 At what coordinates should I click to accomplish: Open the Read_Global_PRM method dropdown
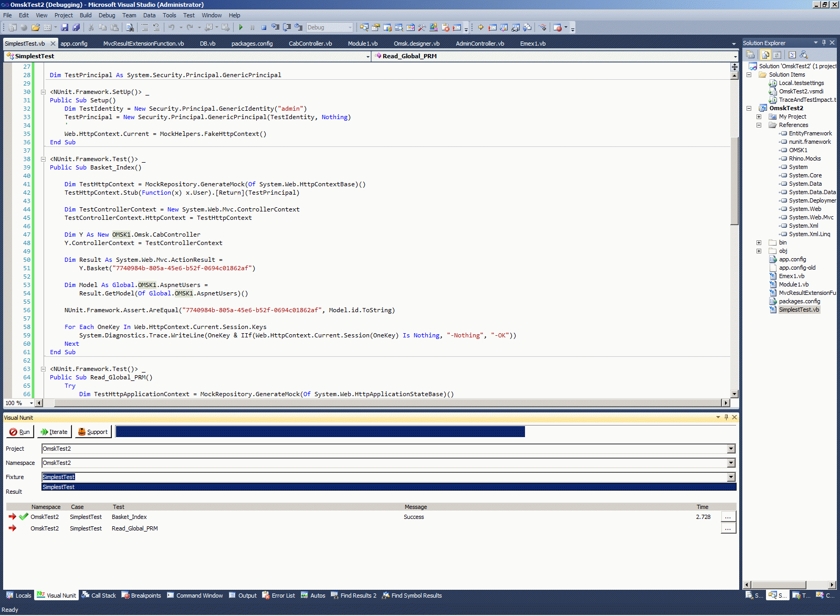(735, 56)
